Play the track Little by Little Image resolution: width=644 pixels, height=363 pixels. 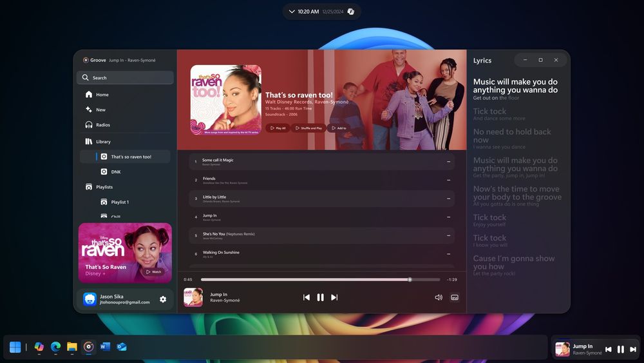(x=321, y=199)
